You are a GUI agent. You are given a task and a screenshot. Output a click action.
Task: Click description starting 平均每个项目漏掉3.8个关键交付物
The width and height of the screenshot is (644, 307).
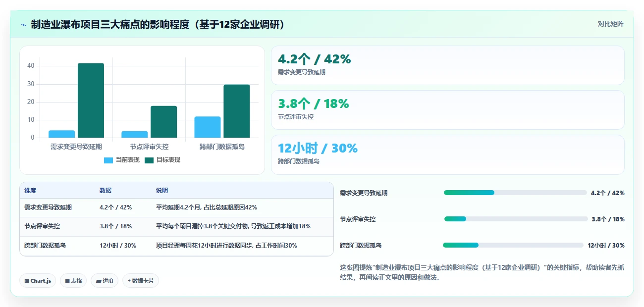tap(233, 226)
